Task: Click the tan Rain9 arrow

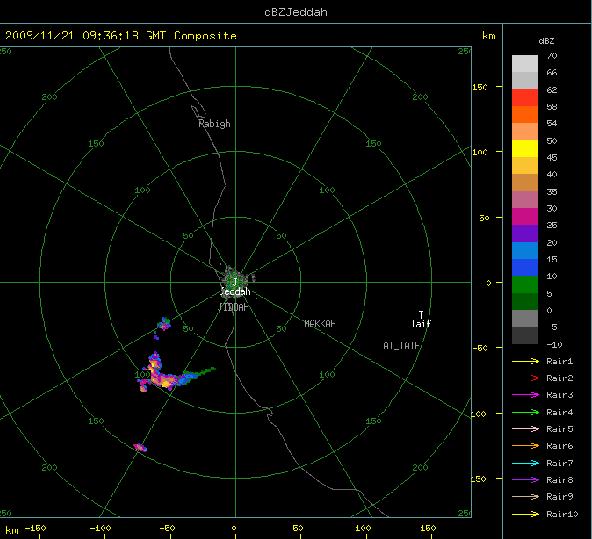Action: [525, 497]
